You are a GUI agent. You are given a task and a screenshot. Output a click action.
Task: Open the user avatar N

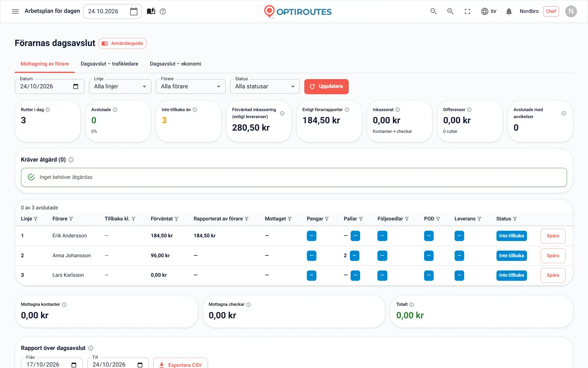pos(571,11)
